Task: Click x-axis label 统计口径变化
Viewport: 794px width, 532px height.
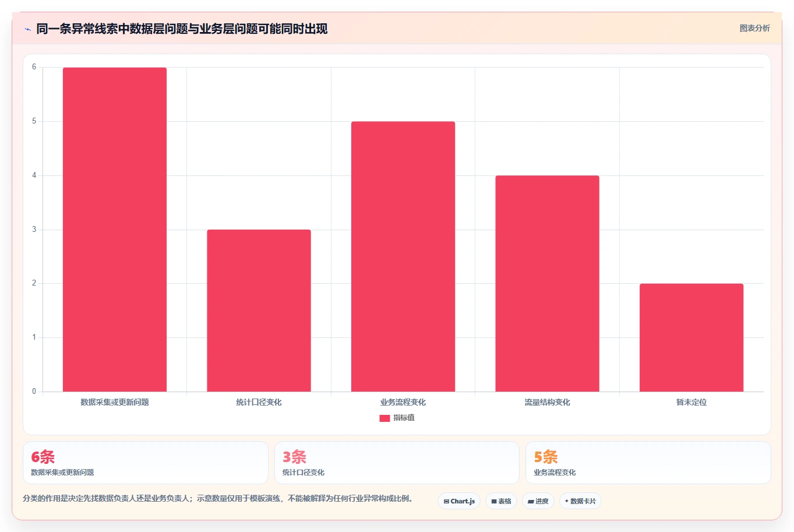Action: (x=259, y=402)
